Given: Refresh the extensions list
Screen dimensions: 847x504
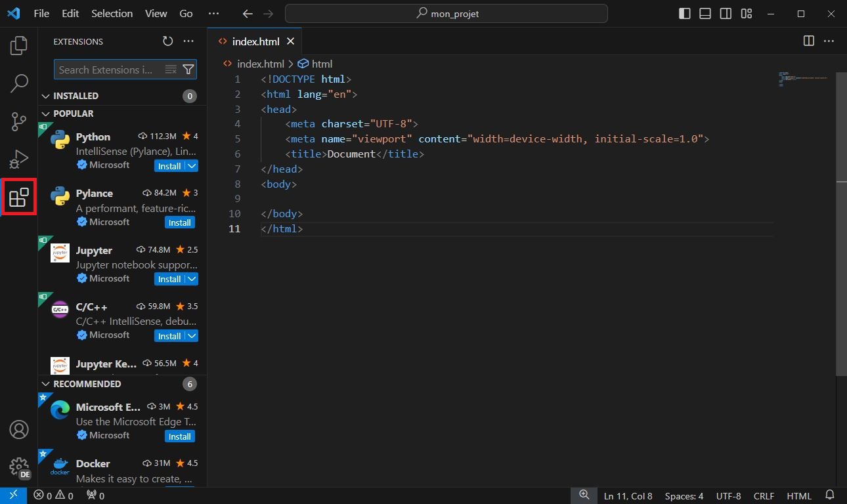Looking at the screenshot, I should click(168, 41).
